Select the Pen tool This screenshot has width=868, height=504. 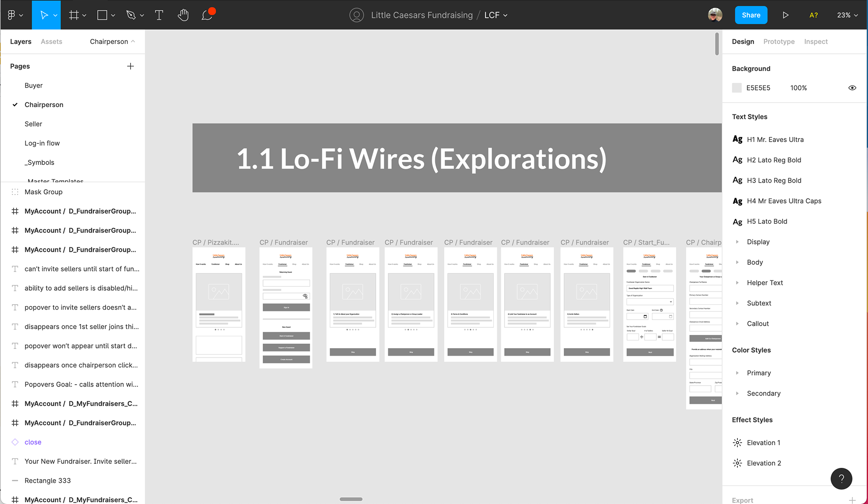[x=131, y=15]
